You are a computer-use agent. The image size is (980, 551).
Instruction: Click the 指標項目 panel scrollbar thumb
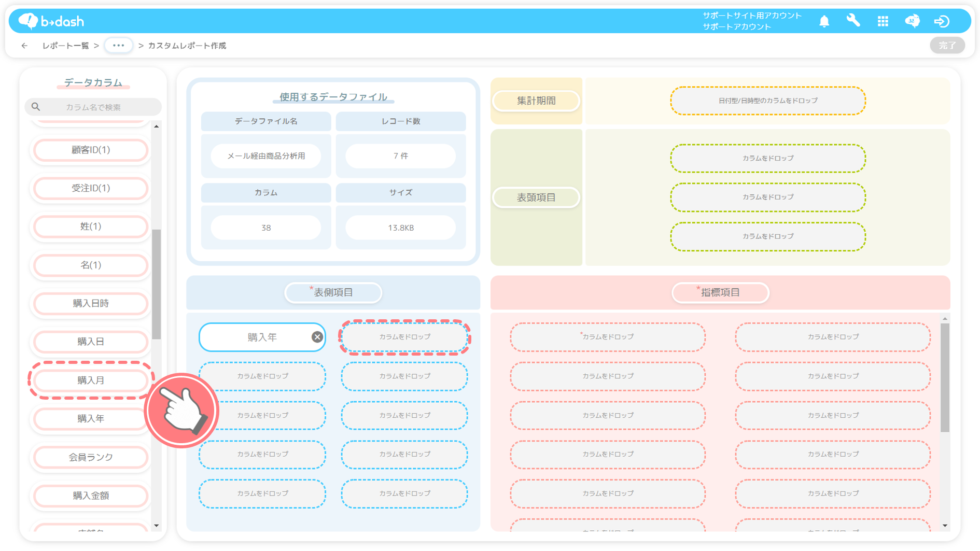pos(945,377)
